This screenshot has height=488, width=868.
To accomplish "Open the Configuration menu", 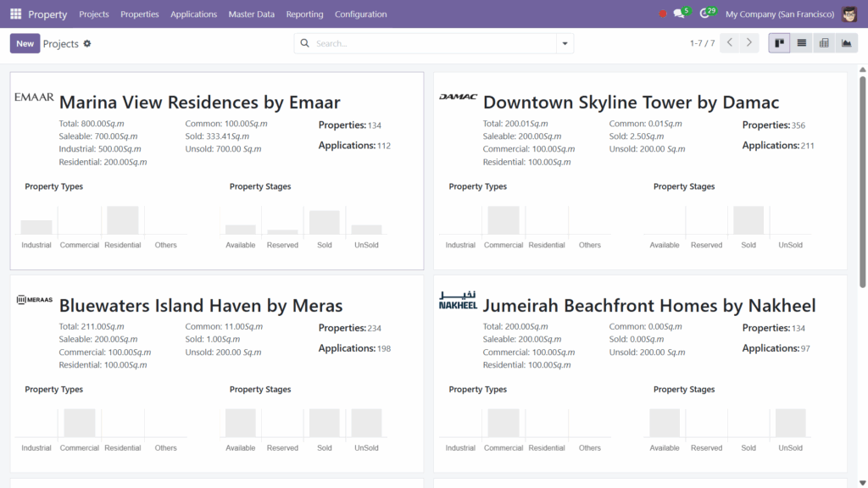I will click(360, 14).
